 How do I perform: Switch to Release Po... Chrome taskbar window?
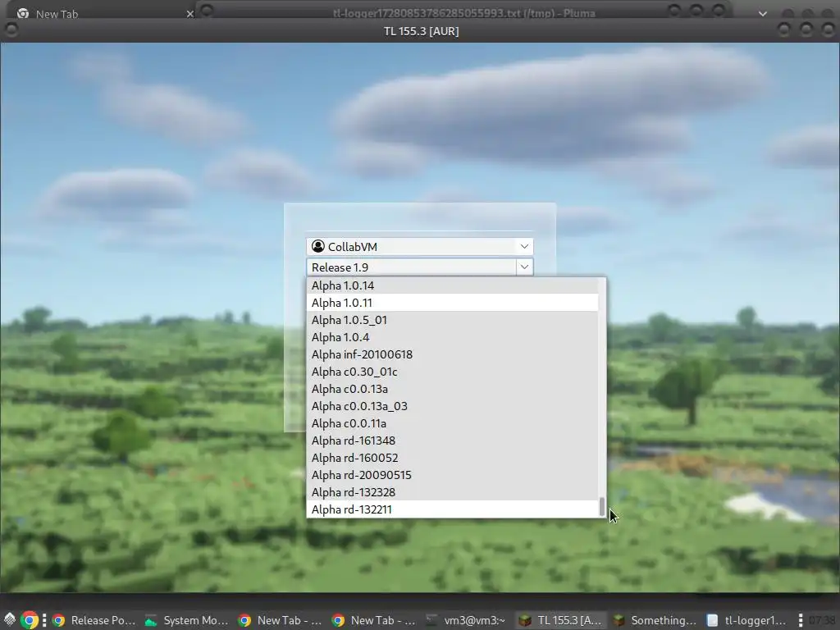pos(94,620)
